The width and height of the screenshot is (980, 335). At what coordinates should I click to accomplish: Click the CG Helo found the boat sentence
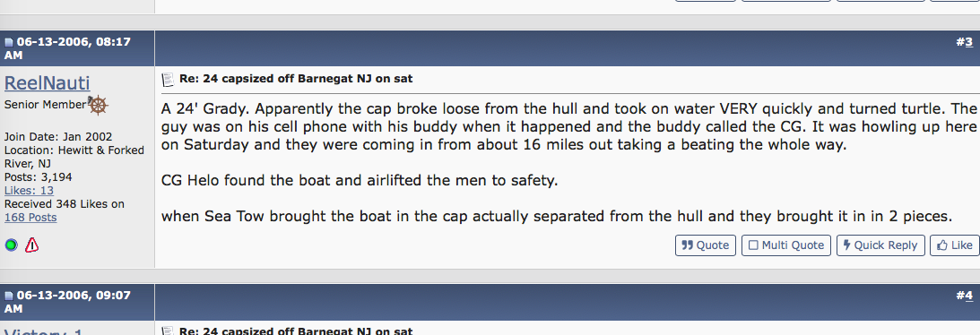(x=360, y=181)
